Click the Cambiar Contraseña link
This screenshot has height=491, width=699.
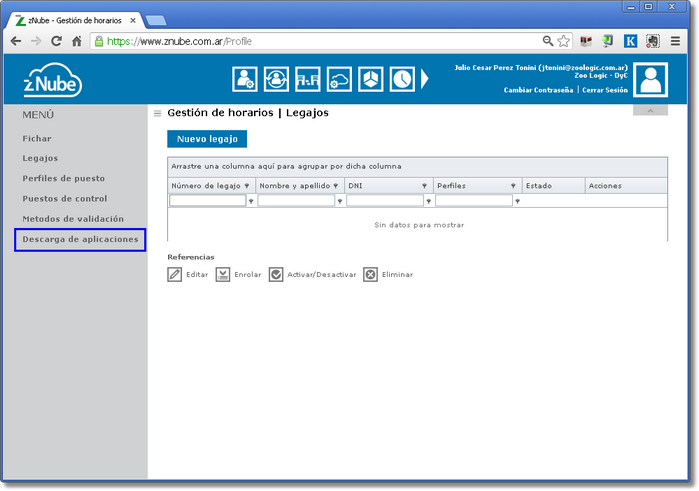click(538, 90)
